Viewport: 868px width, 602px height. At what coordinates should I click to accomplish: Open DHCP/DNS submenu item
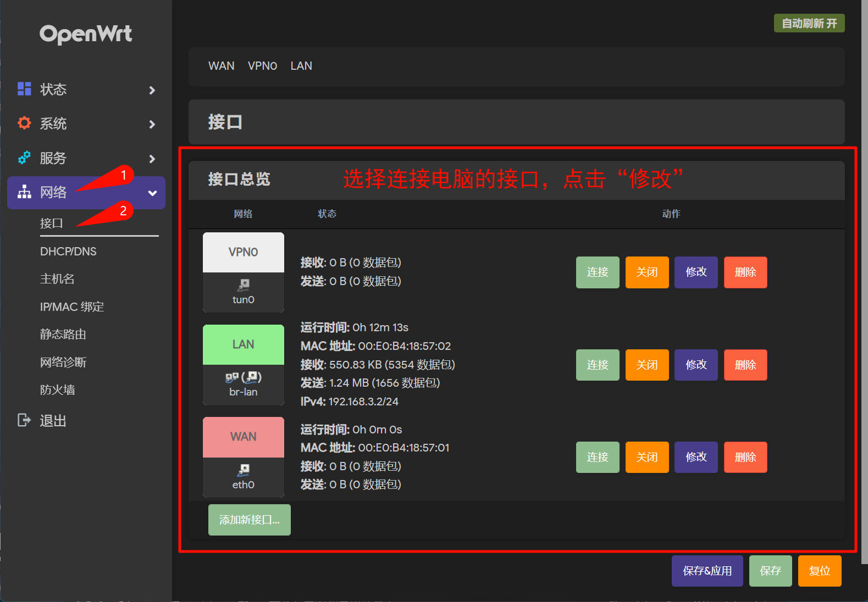pyautogui.click(x=68, y=252)
